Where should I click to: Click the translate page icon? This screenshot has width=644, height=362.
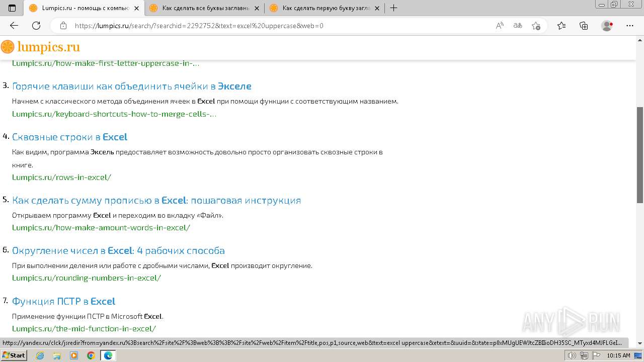pyautogui.click(x=518, y=26)
